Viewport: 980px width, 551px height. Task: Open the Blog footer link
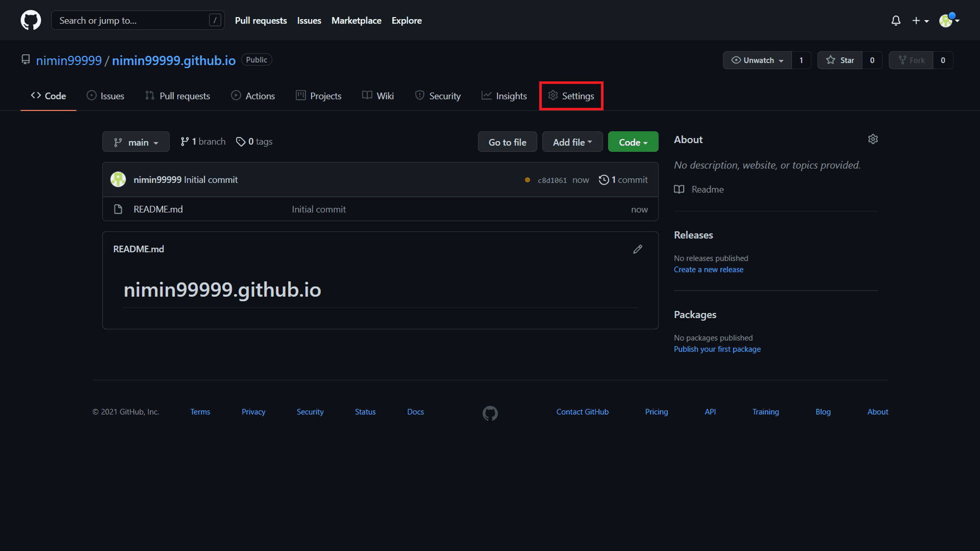point(823,412)
